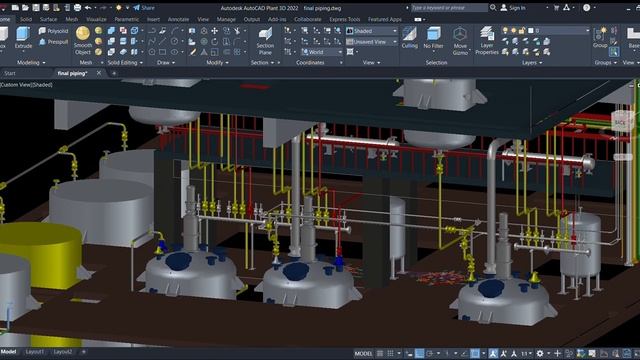Add a new drawing tab with plus

click(114, 73)
